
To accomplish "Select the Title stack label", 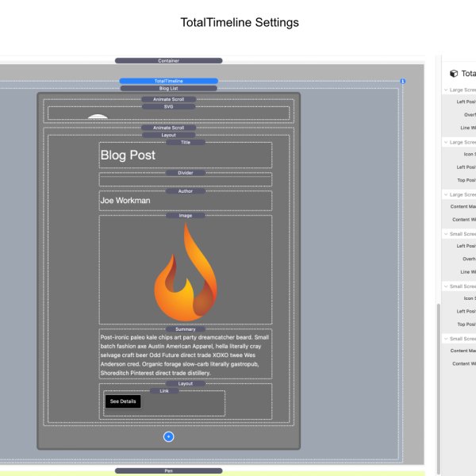I will pos(186,142).
